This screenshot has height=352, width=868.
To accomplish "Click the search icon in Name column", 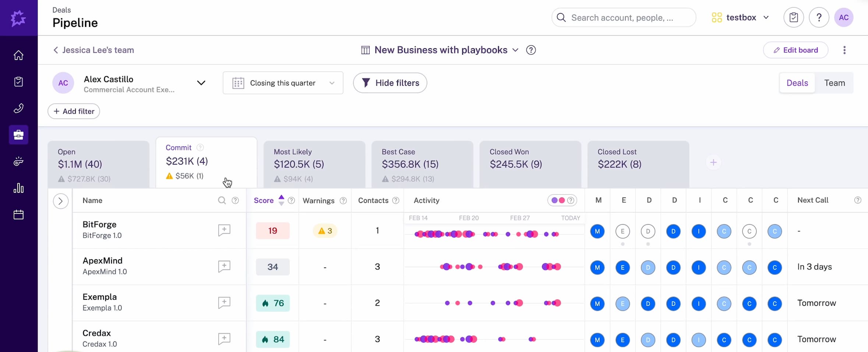I will [222, 200].
